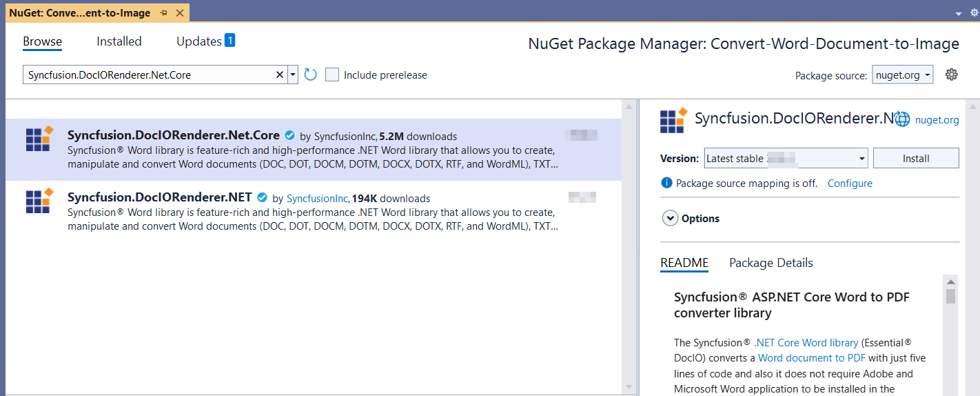Click package list scrollbar up arrow

coord(628,107)
